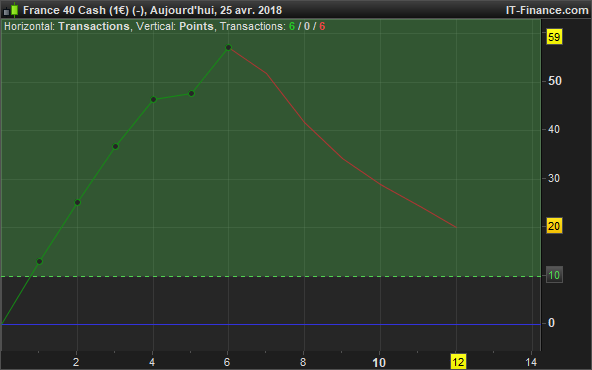Click the 8 label on horizontal axis
This screenshot has width=592, height=370.
(x=303, y=362)
